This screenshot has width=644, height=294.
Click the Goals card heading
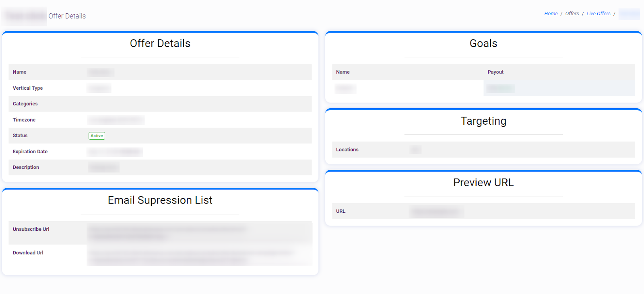483,43
